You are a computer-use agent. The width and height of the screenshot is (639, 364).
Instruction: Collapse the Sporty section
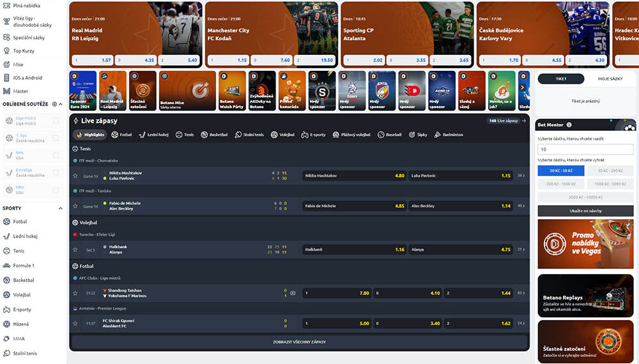[x=60, y=208]
